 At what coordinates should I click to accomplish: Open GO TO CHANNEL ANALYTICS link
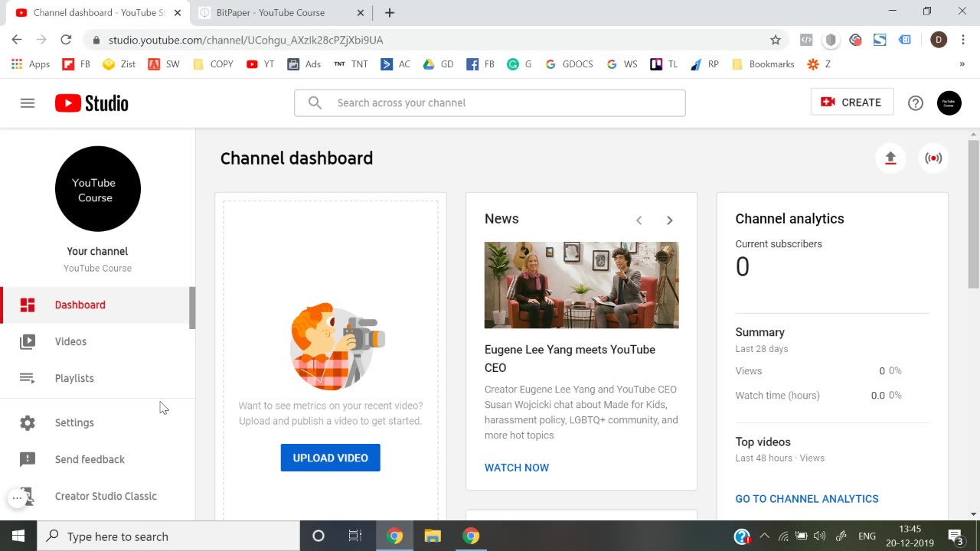pos(807,499)
